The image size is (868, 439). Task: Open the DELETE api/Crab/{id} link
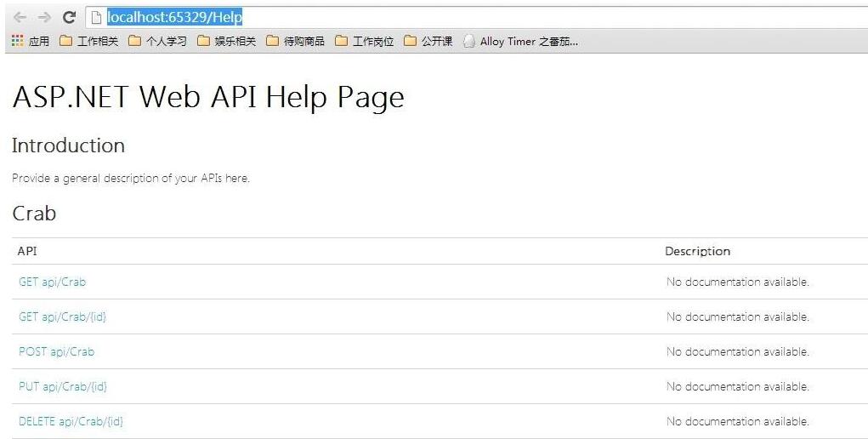pyautogui.click(x=71, y=421)
